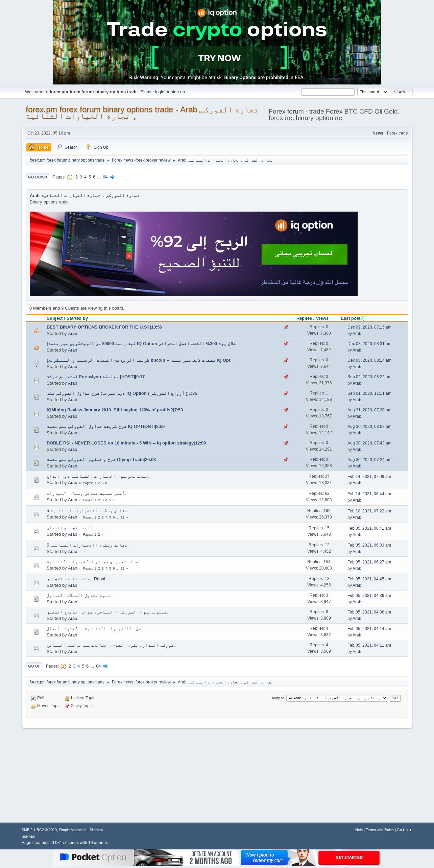Go to page 11 of the 162-replies topic
The height and width of the screenshot is (868, 434).
pyautogui.click(x=123, y=517)
